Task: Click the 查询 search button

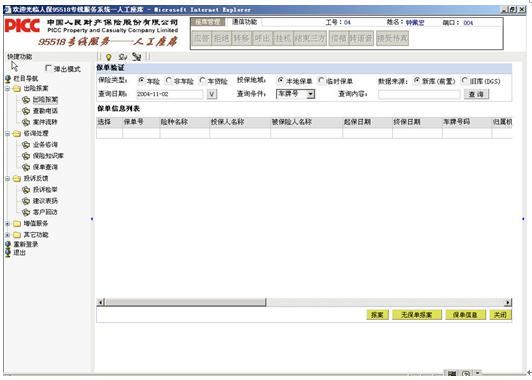Action: pos(476,94)
